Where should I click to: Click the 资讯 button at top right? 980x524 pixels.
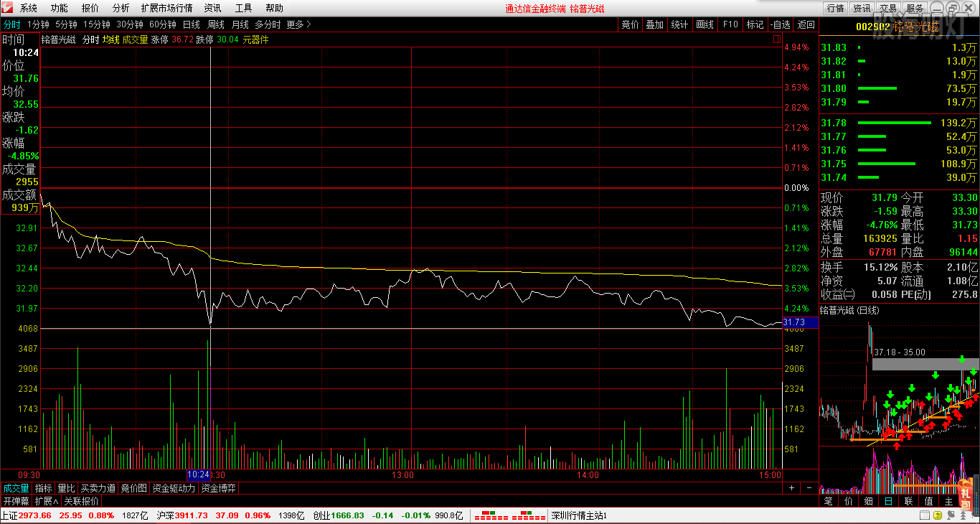click(x=862, y=8)
